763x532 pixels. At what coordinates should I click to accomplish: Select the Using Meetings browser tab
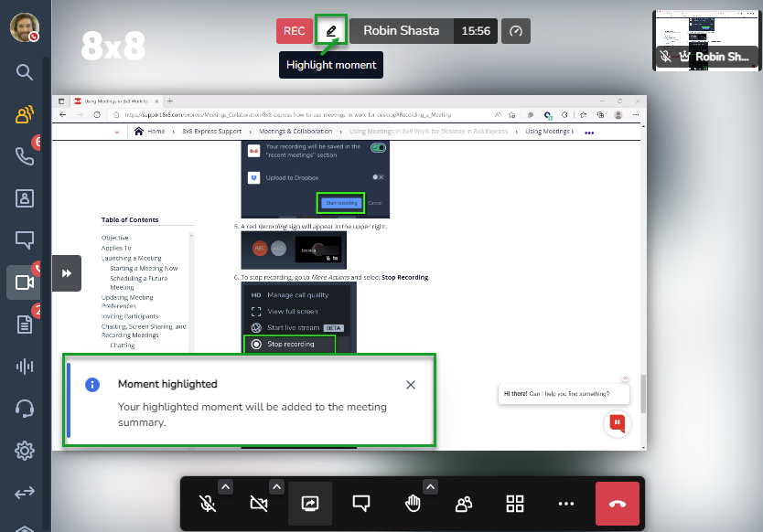click(x=116, y=101)
